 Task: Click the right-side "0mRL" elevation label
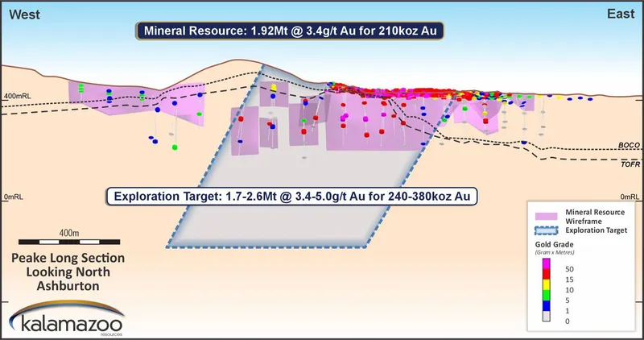tap(630, 197)
